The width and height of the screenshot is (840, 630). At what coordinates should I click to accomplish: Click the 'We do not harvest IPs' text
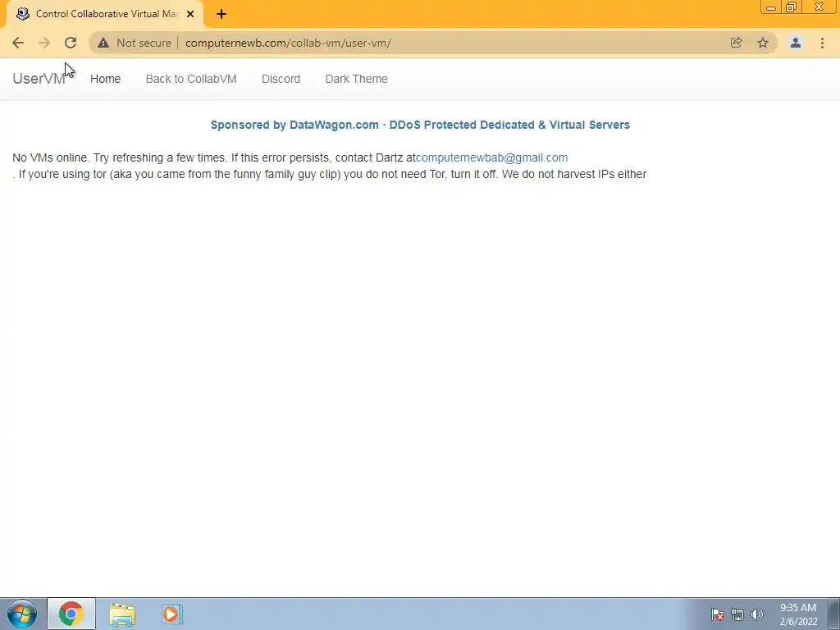pos(574,174)
